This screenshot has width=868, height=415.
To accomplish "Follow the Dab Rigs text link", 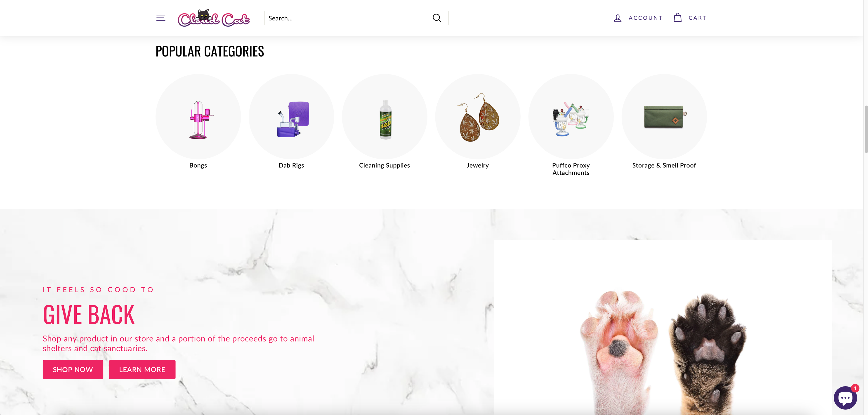I will click(291, 165).
